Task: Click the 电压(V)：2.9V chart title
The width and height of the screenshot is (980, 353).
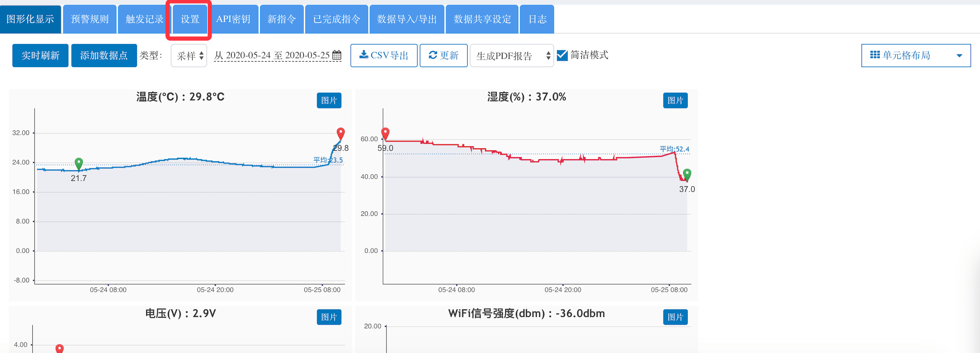Action: click(x=180, y=313)
